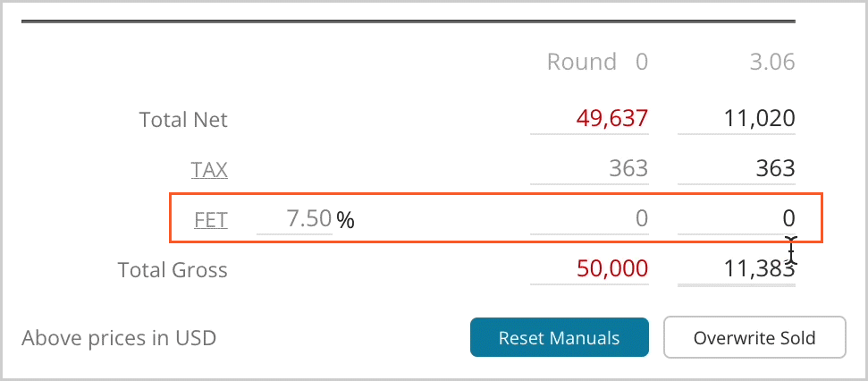Click the Round label
The width and height of the screenshot is (868, 381).
click(582, 62)
